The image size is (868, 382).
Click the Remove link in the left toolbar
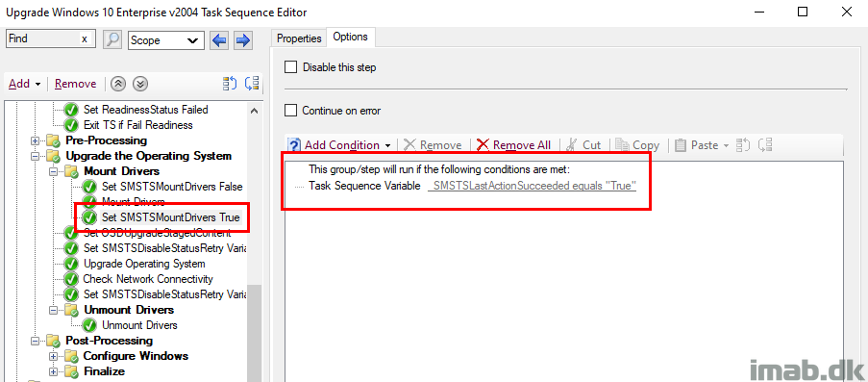point(75,84)
